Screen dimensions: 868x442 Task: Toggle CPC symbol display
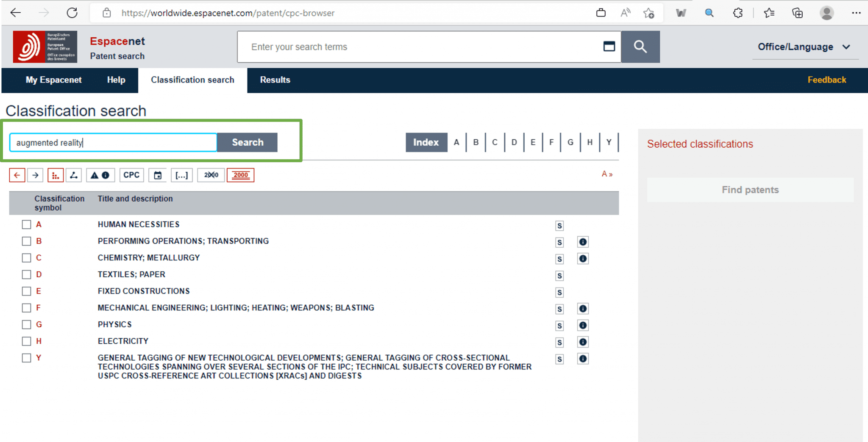click(x=132, y=175)
